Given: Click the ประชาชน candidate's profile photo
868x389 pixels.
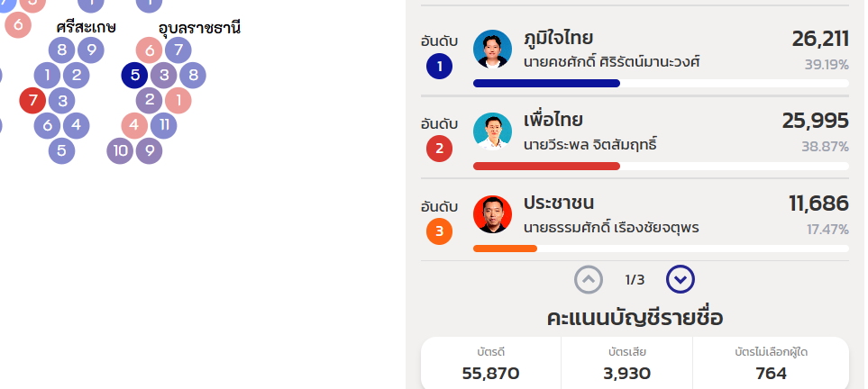Looking at the screenshot, I should [492, 215].
